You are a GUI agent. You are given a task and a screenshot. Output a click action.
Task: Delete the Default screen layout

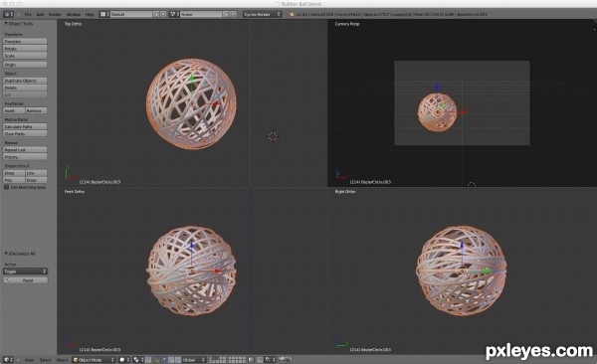163,14
